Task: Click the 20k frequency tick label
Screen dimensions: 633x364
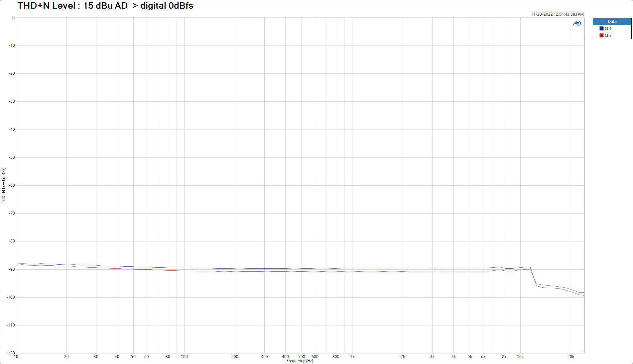Action: (570, 357)
